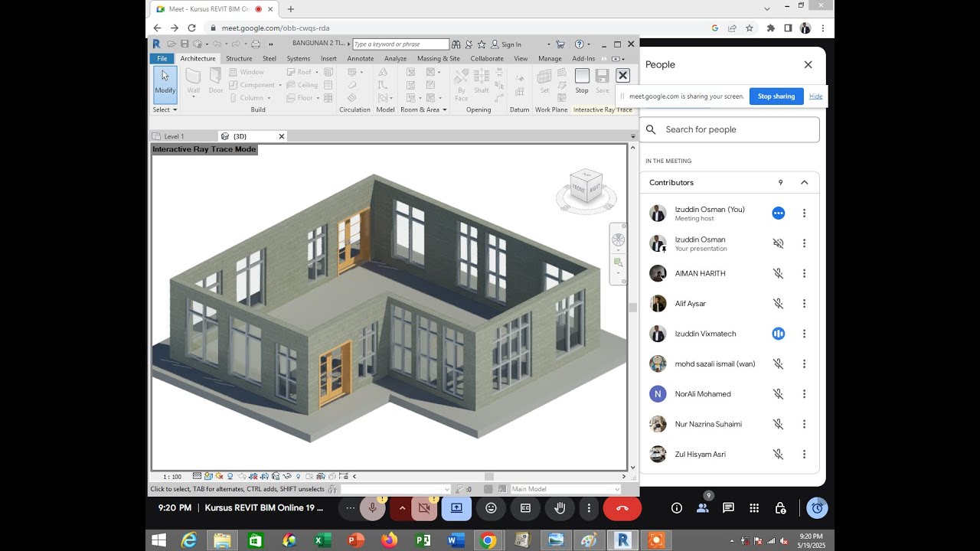The image size is (980, 551).
Task: Mute NorAli Mohamed's microphone
Action: [x=778, y=394]
